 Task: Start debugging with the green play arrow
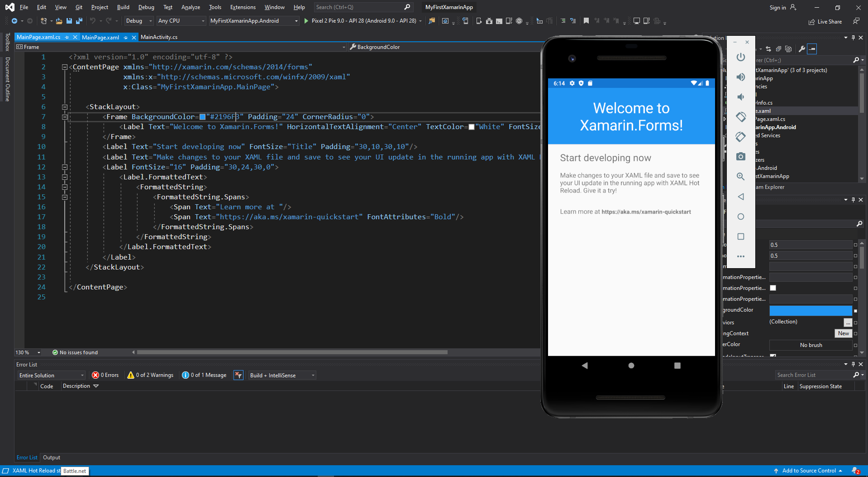(306, 21)
